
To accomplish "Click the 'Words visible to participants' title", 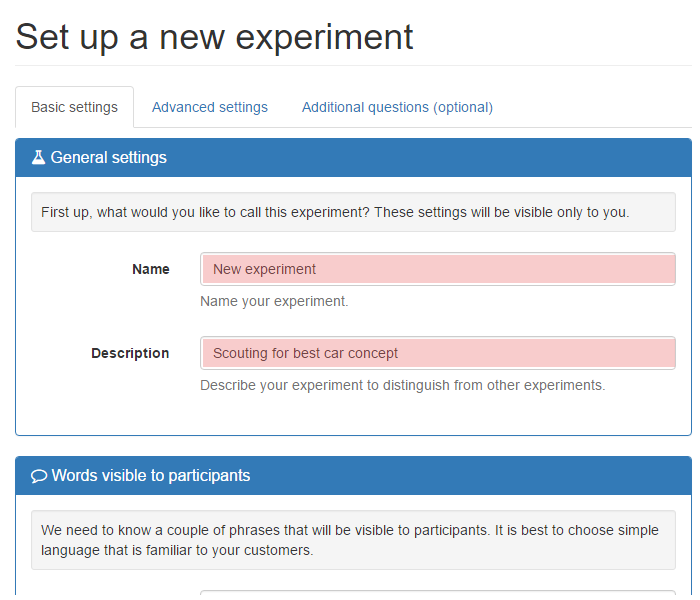I will (151, 475).
